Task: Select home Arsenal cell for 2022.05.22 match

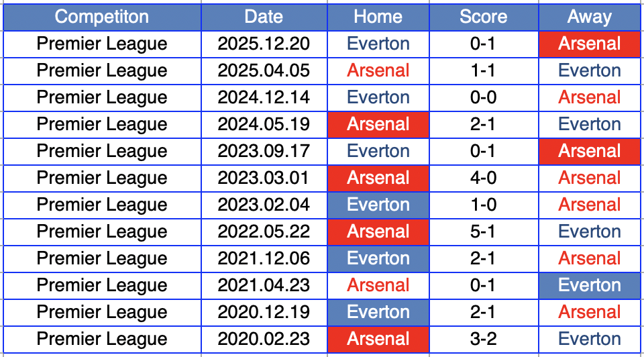Action: [x=378, y=232]
